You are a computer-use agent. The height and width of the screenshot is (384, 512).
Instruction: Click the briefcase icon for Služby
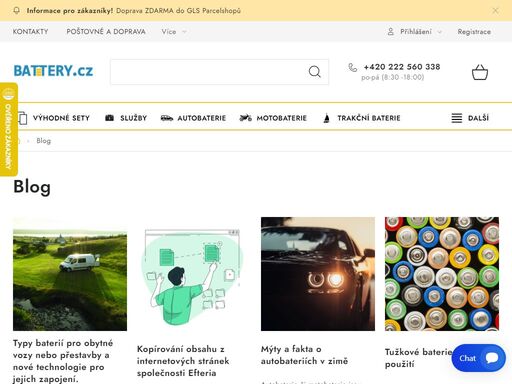point(110,118)
